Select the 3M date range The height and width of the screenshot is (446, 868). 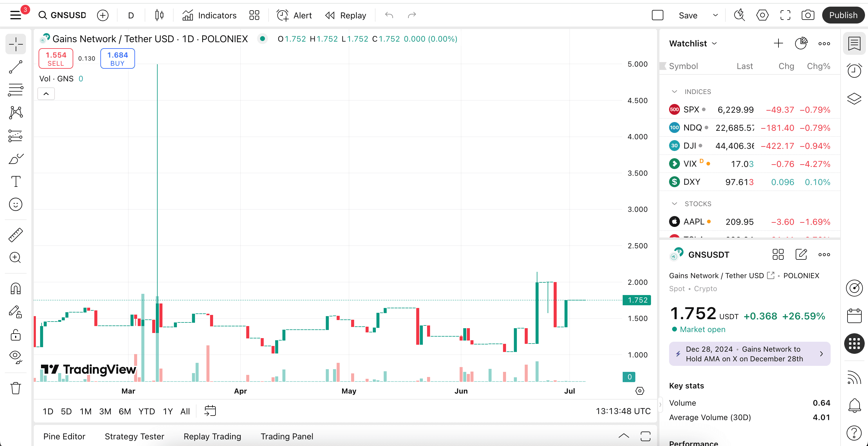(x=105, y=411)
